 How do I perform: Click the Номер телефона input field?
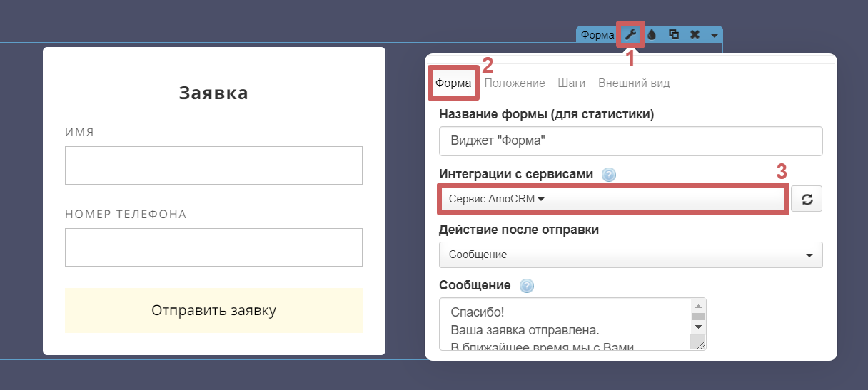pyautogui.click(x=213, y=247)
